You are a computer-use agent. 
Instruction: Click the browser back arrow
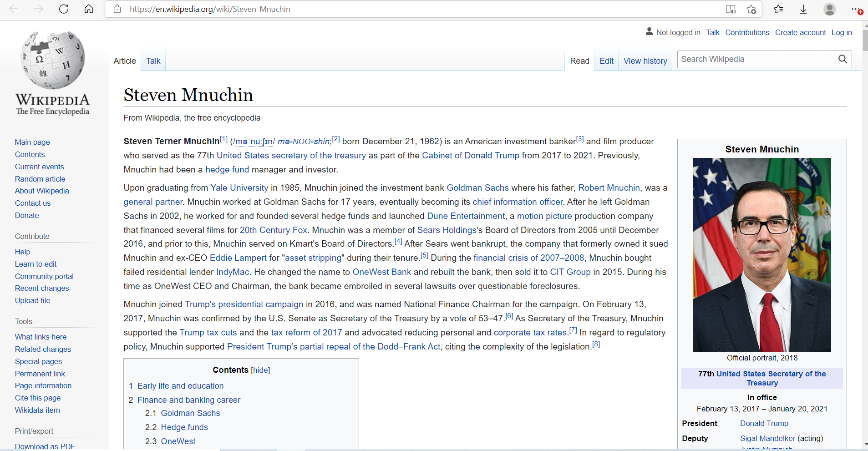click(x=14, y=9)
